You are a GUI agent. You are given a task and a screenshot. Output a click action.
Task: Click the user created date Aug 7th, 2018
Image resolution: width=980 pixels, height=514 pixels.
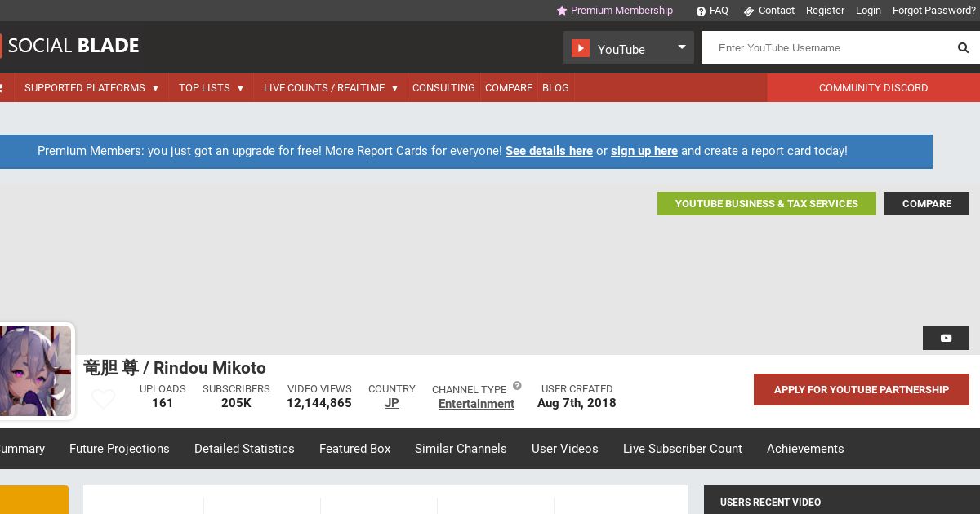577,403
